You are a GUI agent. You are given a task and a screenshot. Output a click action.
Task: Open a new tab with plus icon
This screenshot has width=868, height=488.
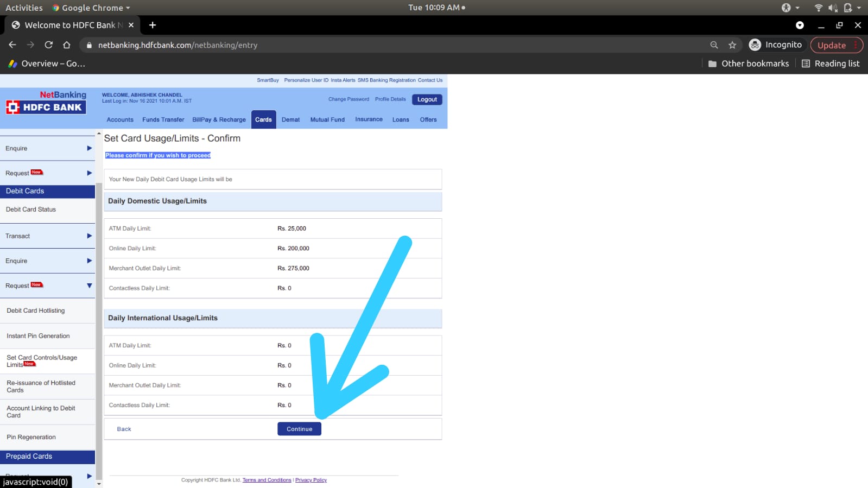tap(153, 25)
